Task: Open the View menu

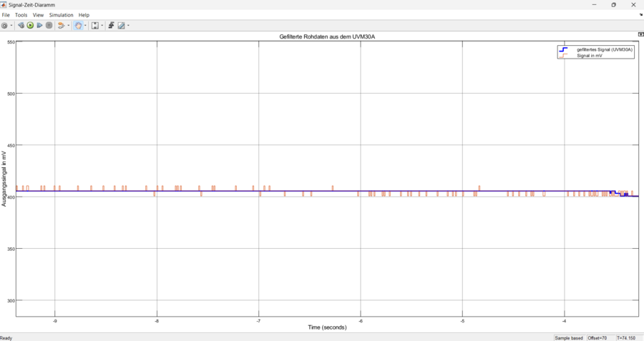Action: (x=38, y=15)
